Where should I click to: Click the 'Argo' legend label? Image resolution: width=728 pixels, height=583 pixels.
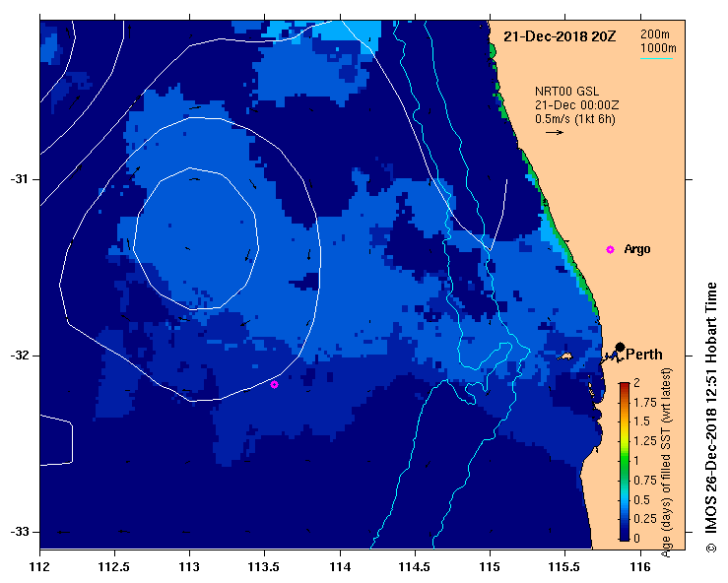pyautogui.click(x=637, y=249)
